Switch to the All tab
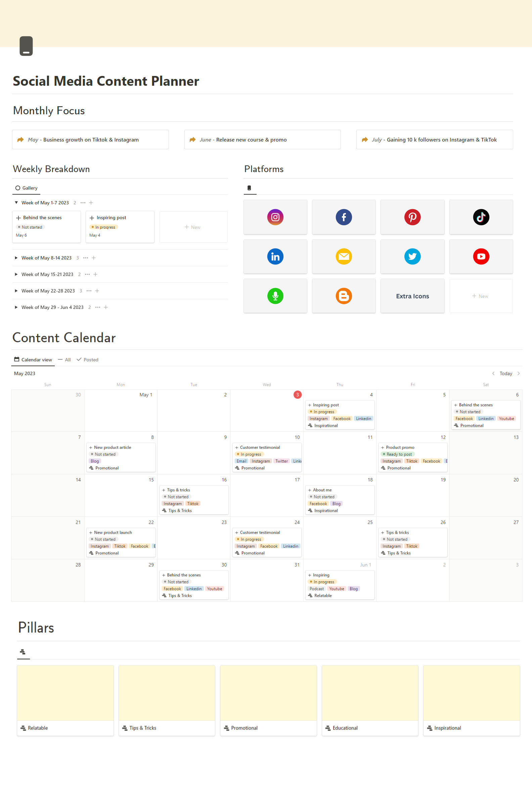Screen dimensions: 532x794 point(64,359)
